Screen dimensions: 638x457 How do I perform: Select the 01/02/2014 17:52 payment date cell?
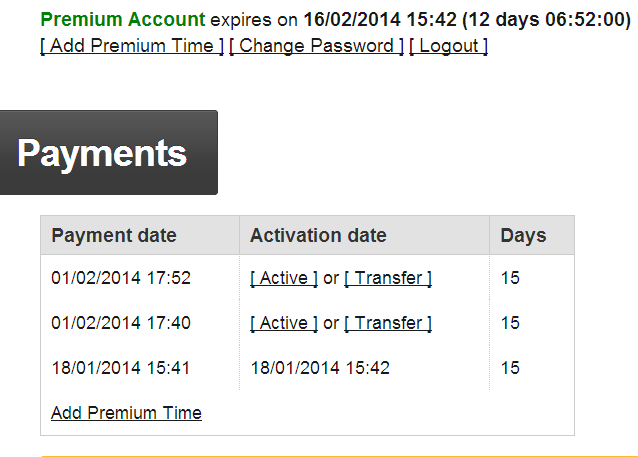[x=121, y=278]
